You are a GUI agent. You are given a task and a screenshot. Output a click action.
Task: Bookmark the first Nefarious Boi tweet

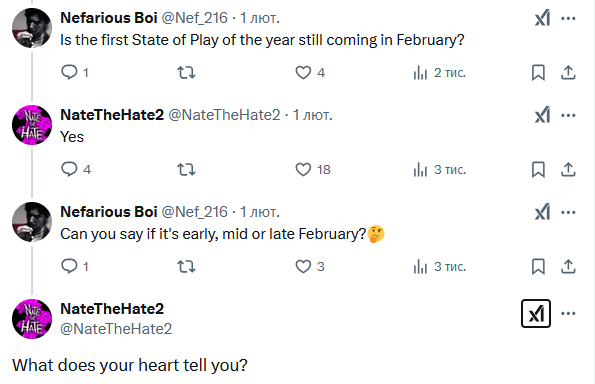(x=538, y=72)
